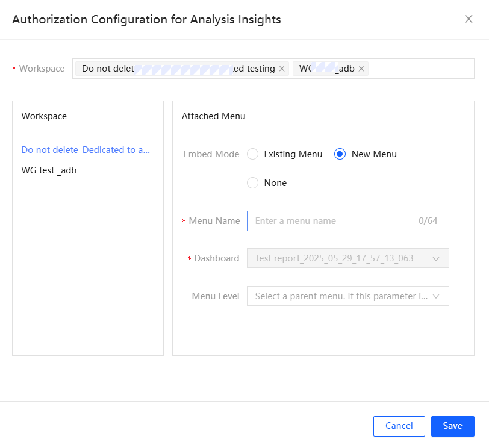Screen dimensions: 489x448
Task: Click the Workspace list panel header
Action: (x=44, y=116)
